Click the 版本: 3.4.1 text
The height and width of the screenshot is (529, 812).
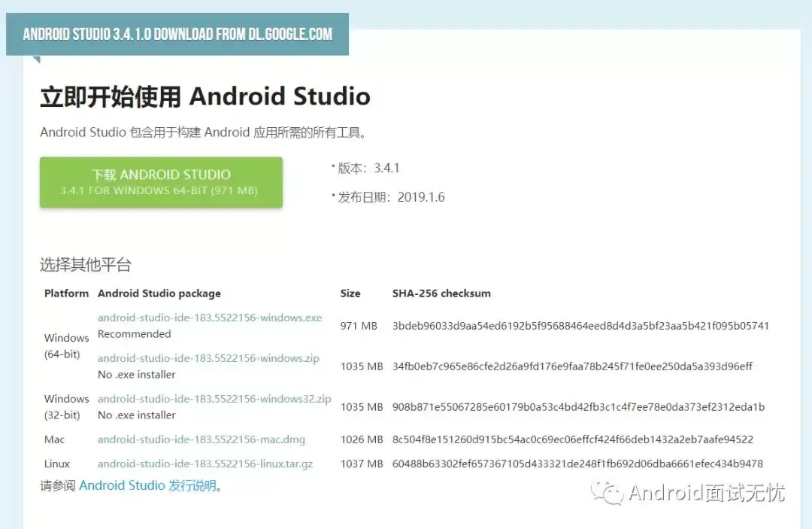(x=368, y=169)
